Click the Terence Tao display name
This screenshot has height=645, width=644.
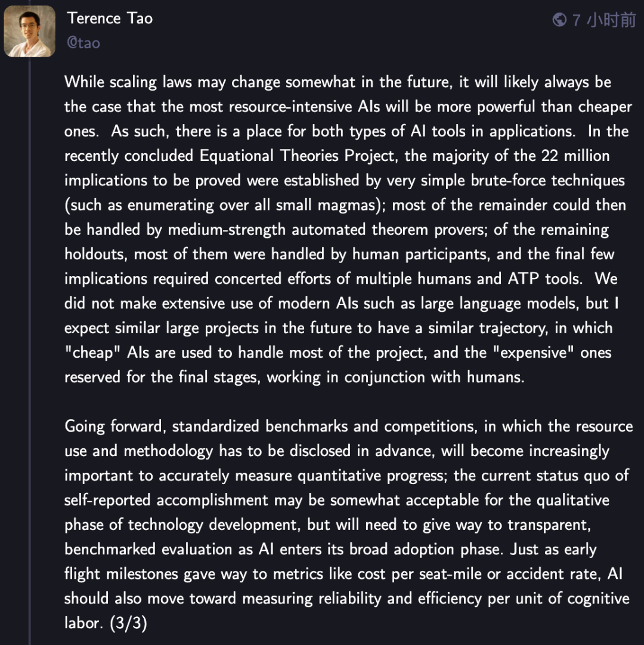click(110, 18)
